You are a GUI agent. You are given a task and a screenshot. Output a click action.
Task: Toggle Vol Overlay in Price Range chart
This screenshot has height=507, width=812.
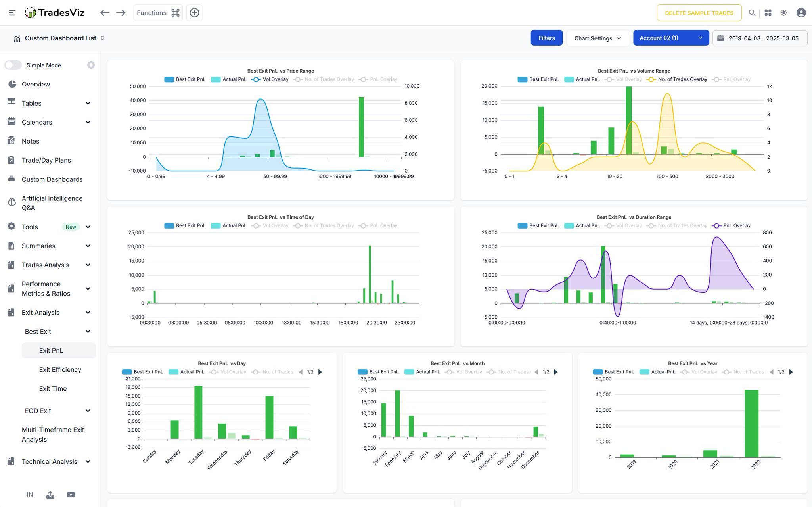[270, 79]
